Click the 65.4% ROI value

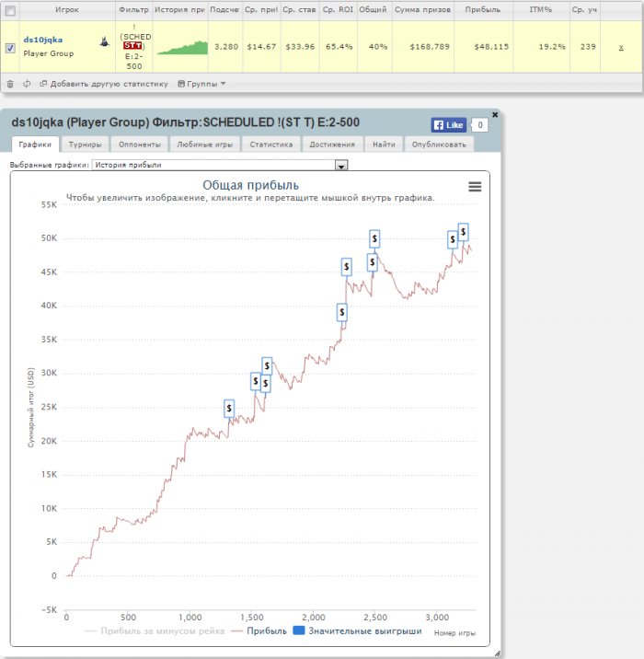[339, 47]
